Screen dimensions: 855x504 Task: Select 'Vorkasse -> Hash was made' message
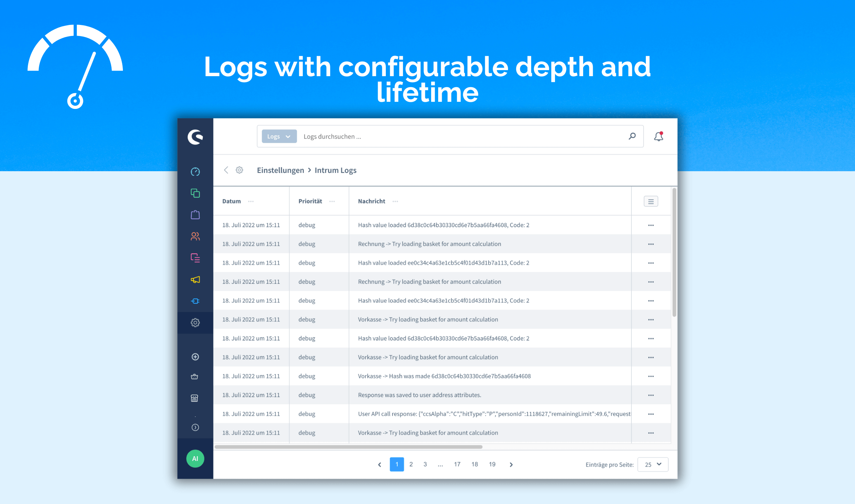(444, 376)
